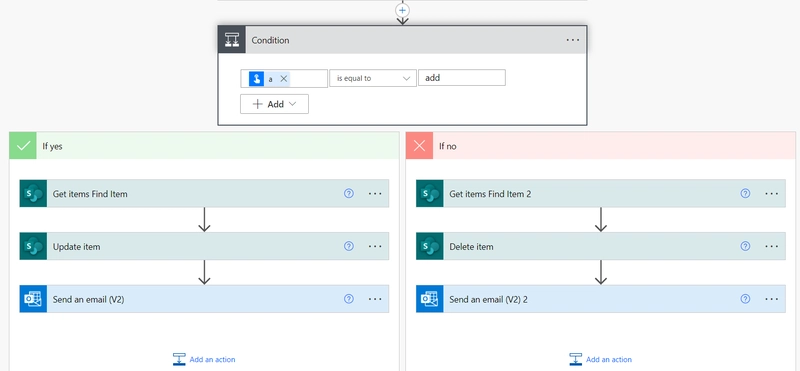Open help for Send an email (V2)
The image size is (800, 371).
click(348, 299)
